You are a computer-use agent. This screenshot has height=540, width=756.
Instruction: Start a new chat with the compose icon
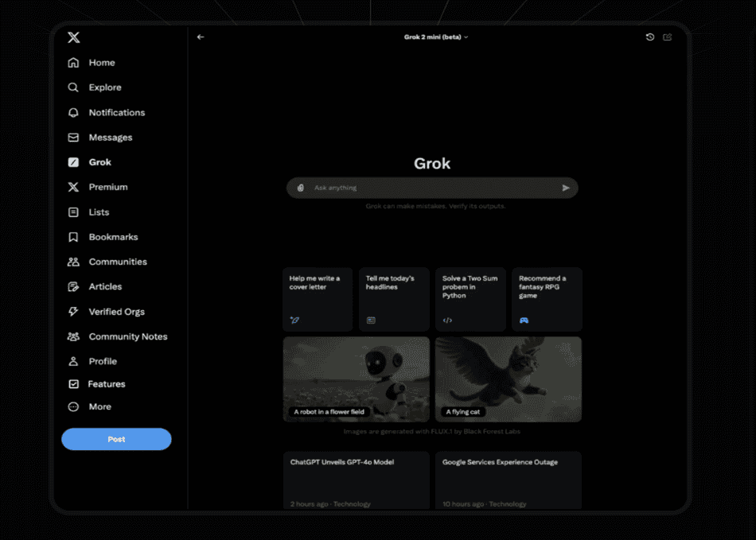pos(668,37)
